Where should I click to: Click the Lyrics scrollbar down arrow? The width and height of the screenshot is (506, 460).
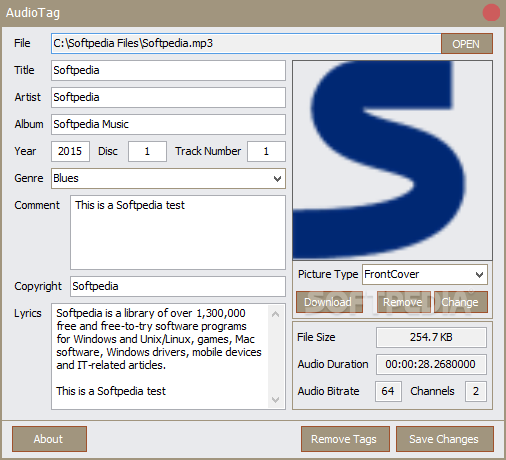(275, 399)
